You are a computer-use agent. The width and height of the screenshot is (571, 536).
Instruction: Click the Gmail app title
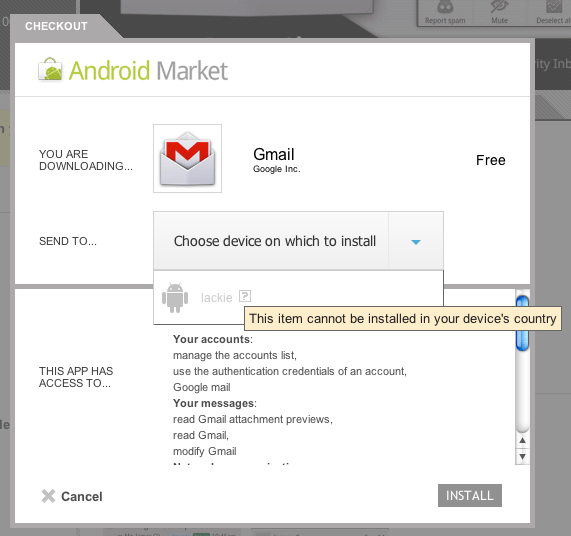point(274,154)
